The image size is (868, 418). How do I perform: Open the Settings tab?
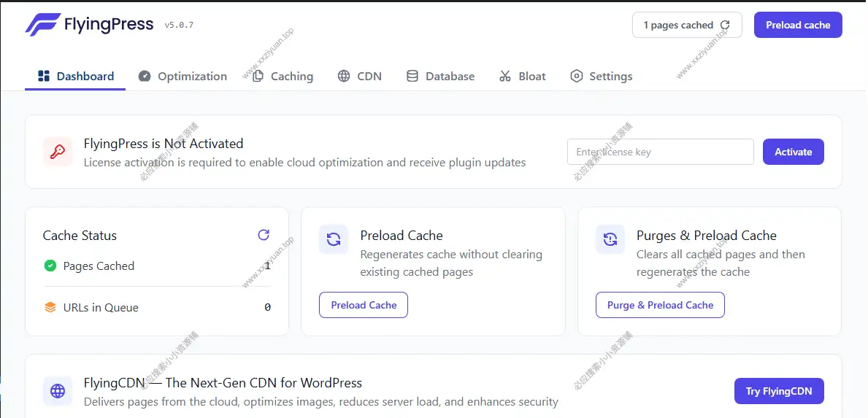[601, 77]
